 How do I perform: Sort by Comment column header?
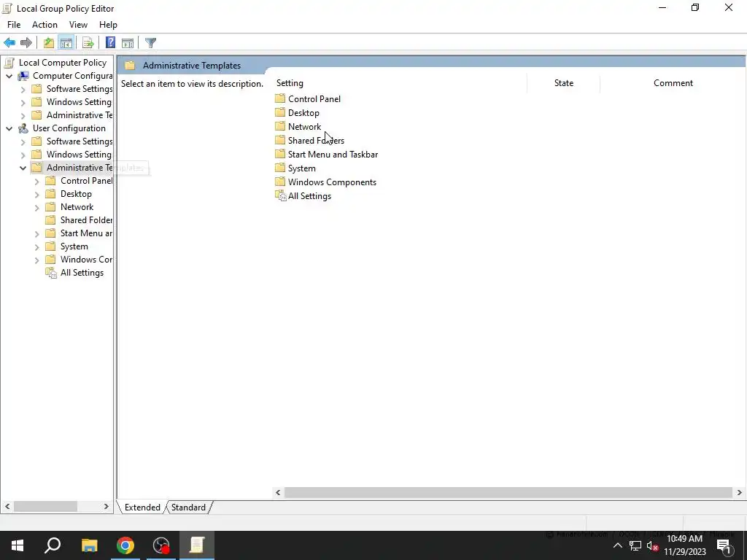673,83
